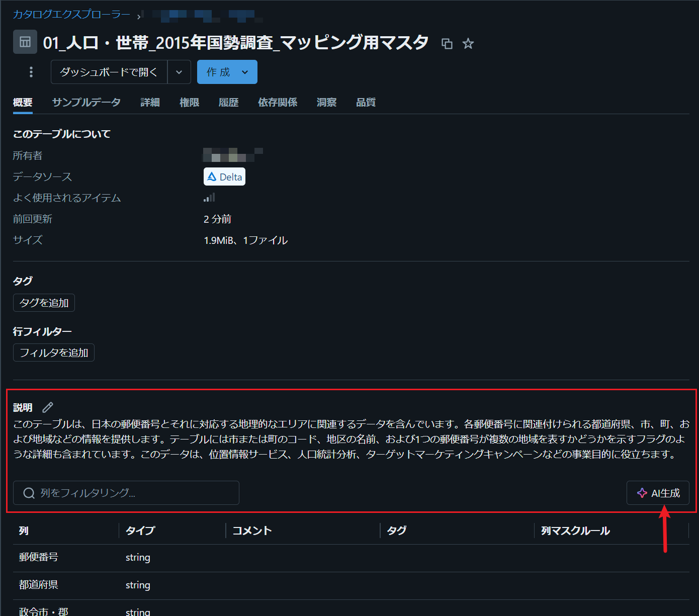Screen dimensions: 699x616
Task: Star this table as favorite
Action: coord(468,44)
